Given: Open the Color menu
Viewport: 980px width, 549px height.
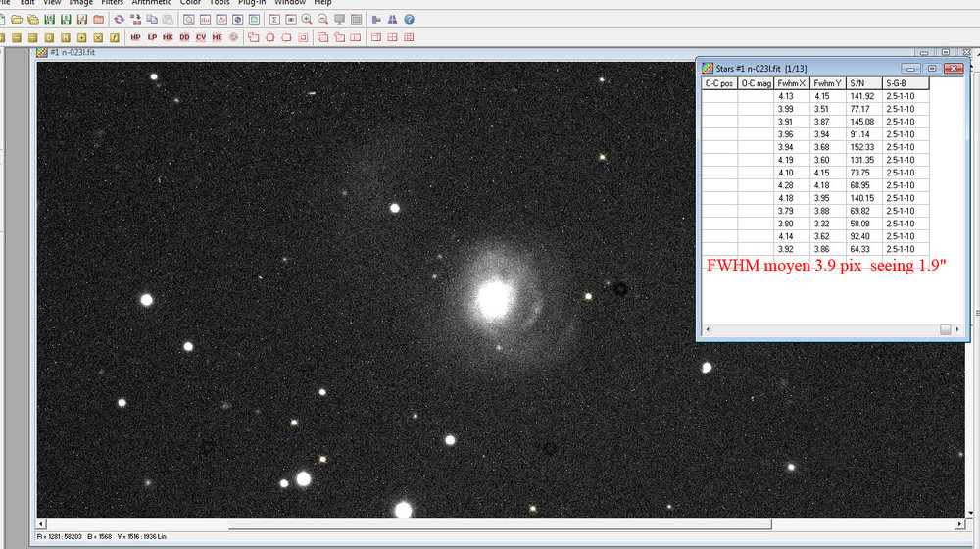Looking at the screenshot, I should [190, 3].
